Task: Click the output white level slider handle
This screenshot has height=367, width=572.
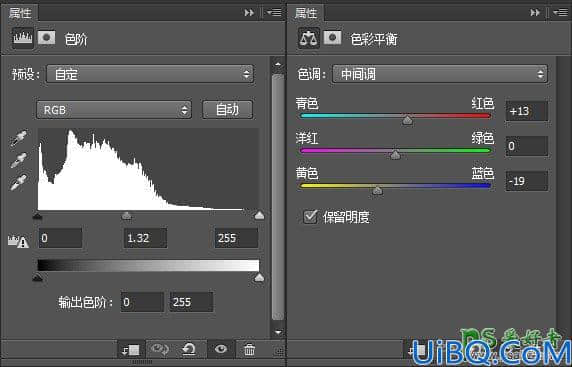Action: 259,278
